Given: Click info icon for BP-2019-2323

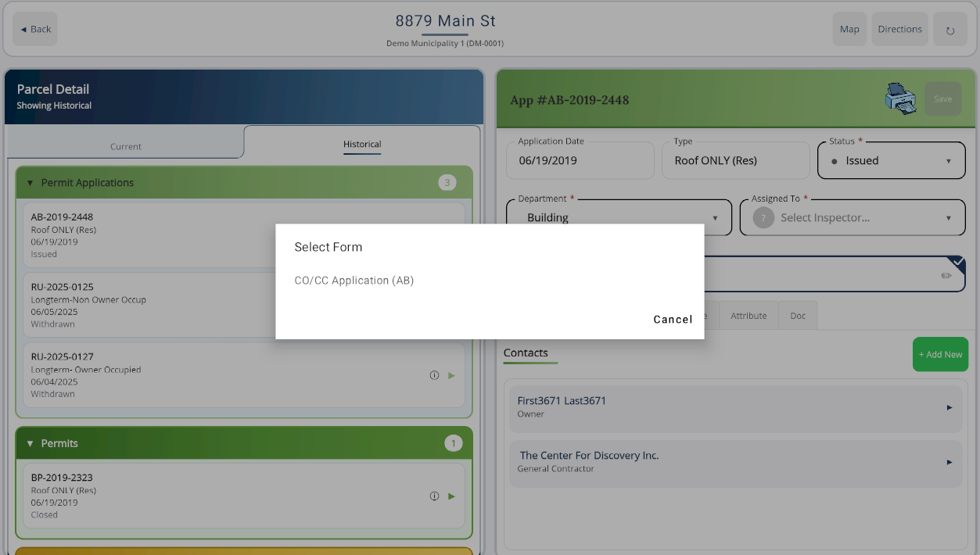Looking at the screenshot, I should point(435,496).
